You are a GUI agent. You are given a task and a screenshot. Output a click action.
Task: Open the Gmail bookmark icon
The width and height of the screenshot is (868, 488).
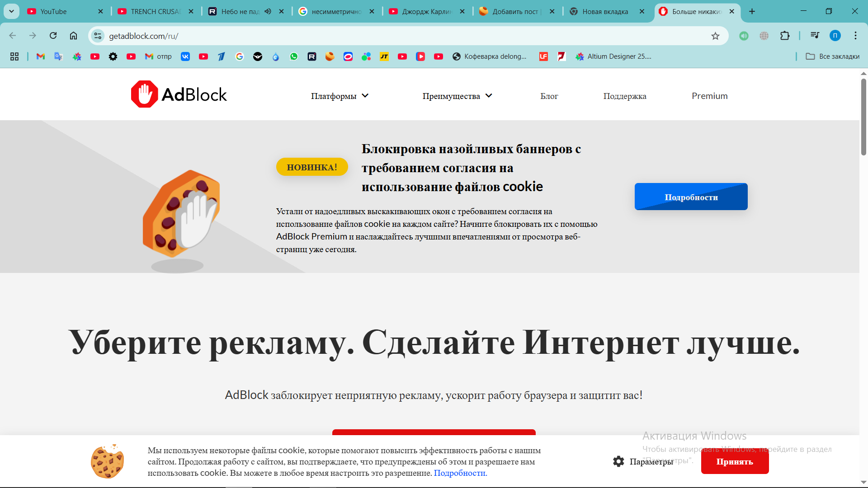pos(41,56)
